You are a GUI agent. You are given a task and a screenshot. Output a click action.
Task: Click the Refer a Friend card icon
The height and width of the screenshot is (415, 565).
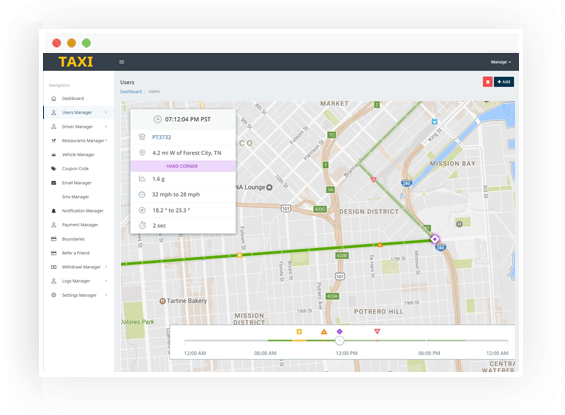coord(54,253)
